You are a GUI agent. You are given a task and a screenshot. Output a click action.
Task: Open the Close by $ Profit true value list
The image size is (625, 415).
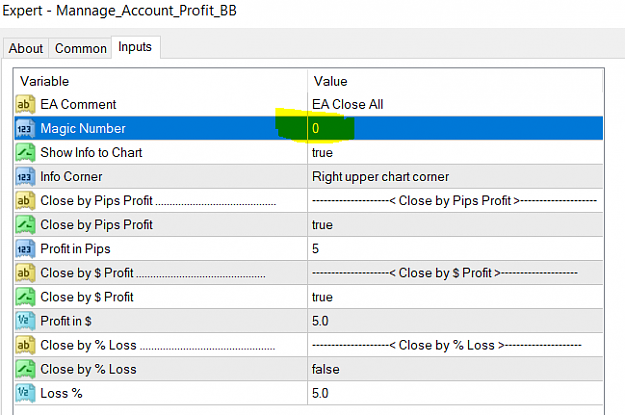tap(455, 297)
